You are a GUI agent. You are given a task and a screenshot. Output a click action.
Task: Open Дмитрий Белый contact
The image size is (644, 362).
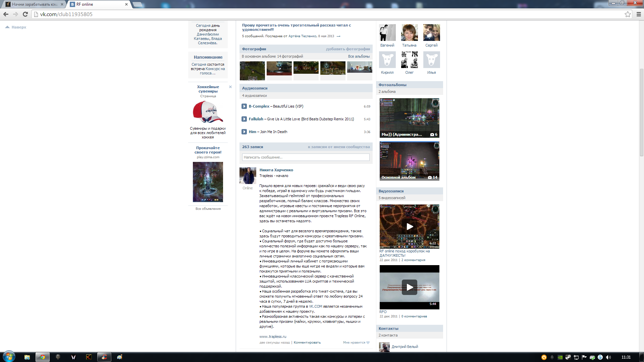pyautogui.click(x=405, y=347)
